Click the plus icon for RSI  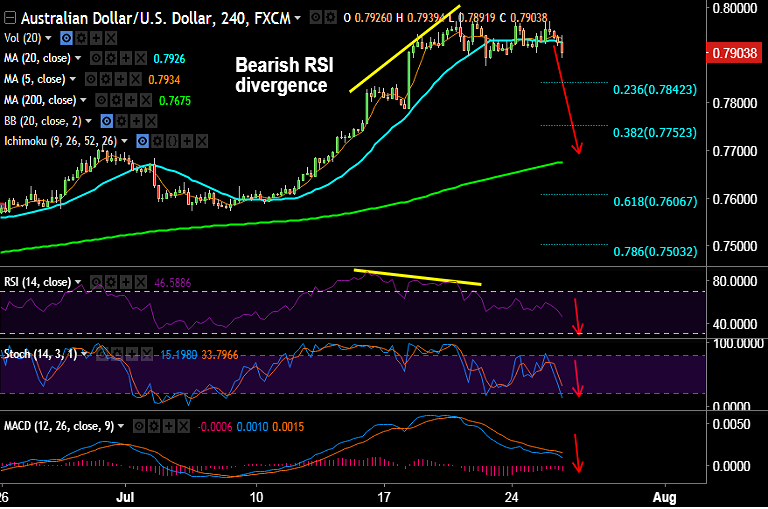[126, 282]
